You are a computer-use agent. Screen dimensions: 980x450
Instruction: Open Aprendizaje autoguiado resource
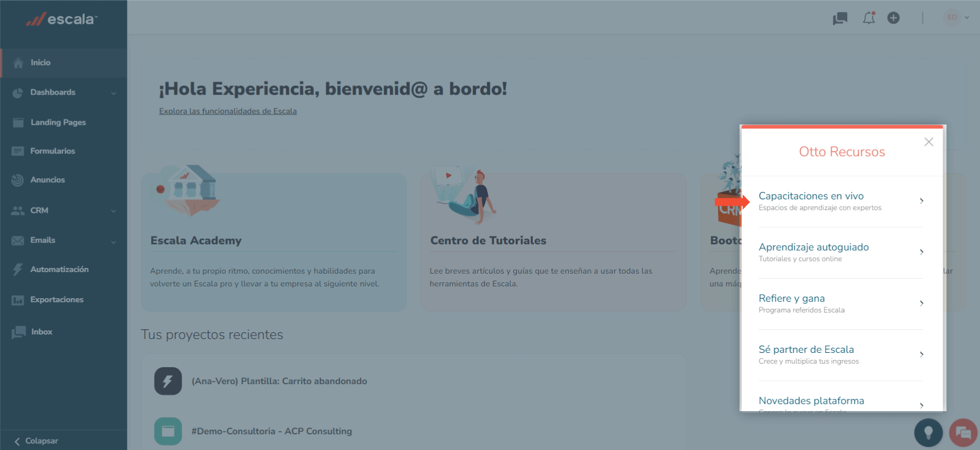point(841,253)
